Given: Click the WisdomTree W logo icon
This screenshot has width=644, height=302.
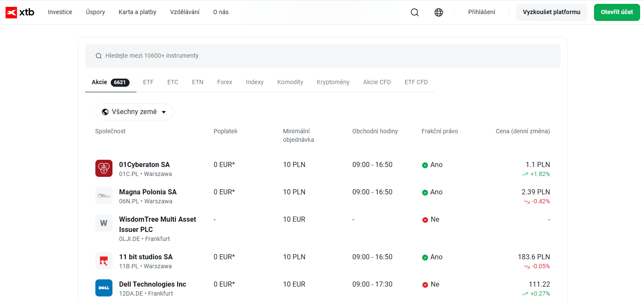Looking at the screenshot, I should (x=104, y=223).
